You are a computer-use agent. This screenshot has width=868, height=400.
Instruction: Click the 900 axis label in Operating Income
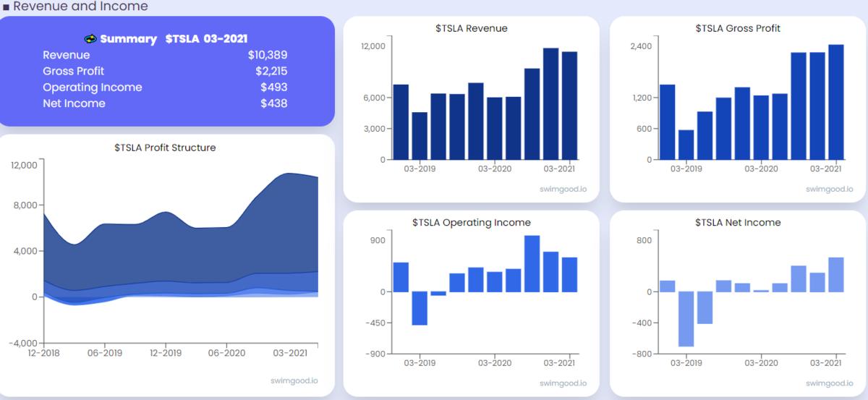tap(378, 240)
